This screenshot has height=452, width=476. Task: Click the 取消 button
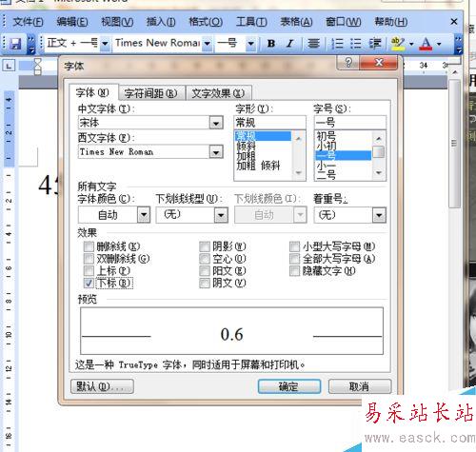[360, 386]
